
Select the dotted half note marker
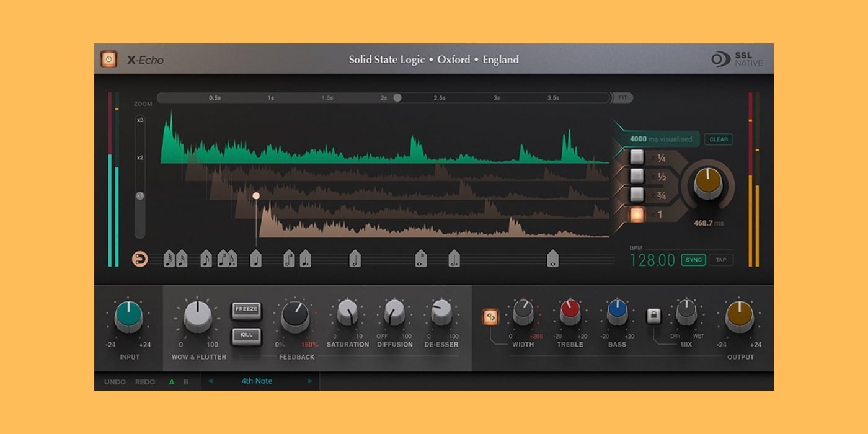[x=454, y=259]
